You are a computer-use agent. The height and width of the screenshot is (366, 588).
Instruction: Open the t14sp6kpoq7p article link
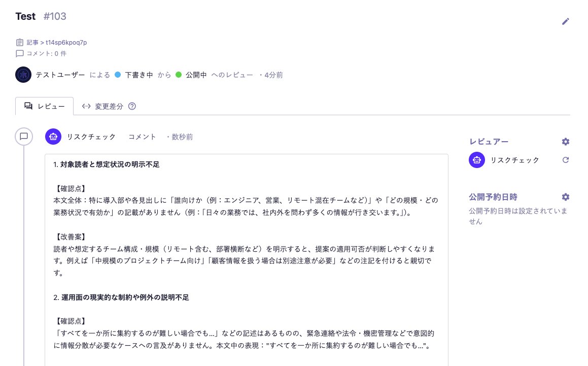click(65, 42)
